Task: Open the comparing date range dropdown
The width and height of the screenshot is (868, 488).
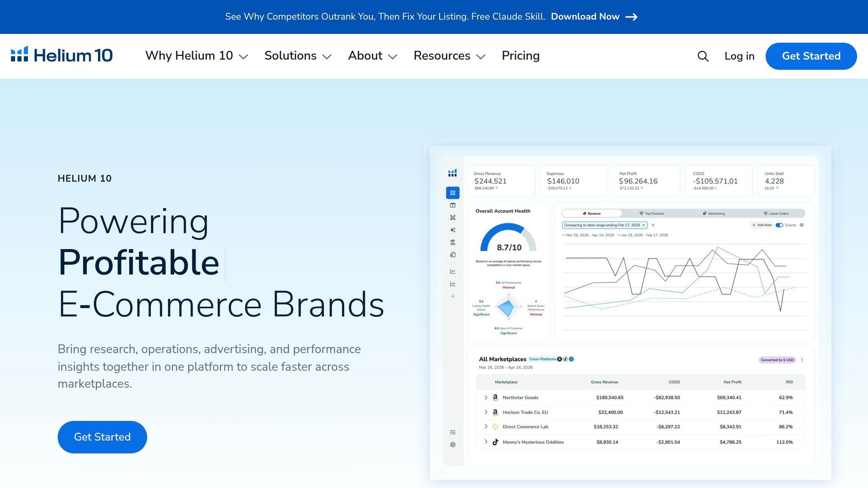Action: click(605, 225)
